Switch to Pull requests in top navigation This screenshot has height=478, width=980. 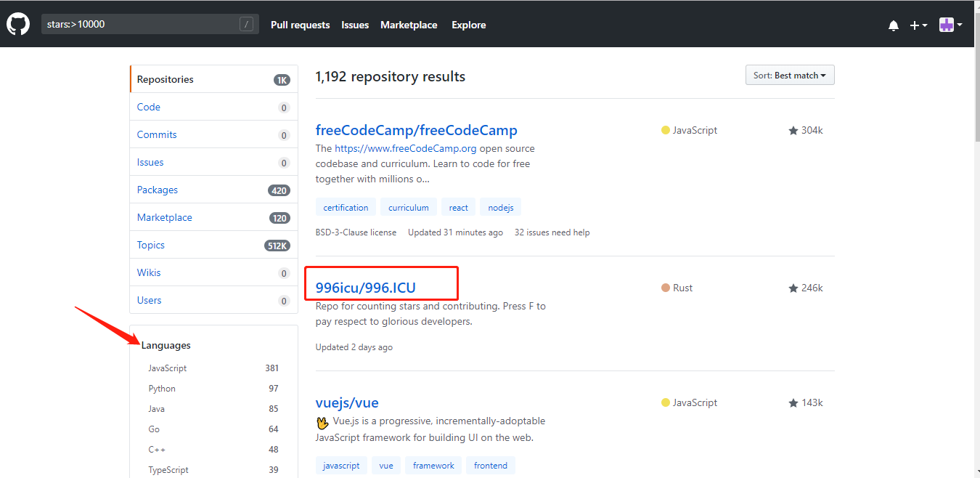300,25
